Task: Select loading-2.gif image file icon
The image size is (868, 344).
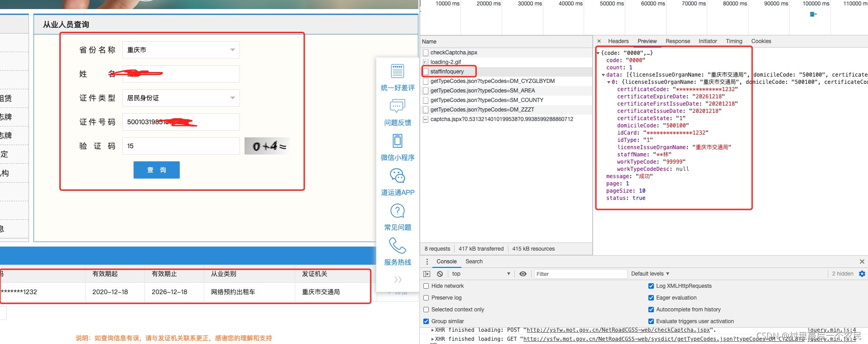Action: tap(426, 62)
